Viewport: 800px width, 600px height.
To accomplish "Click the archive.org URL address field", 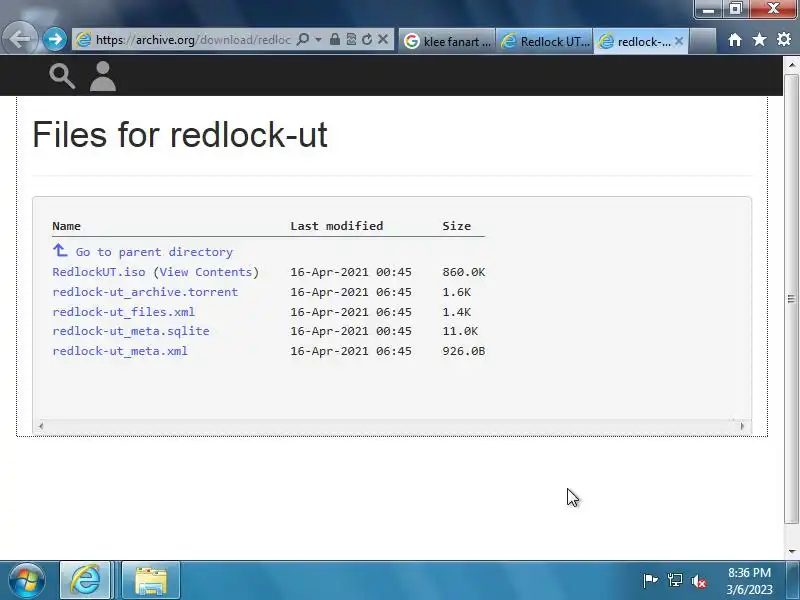I will pos(193,40).
